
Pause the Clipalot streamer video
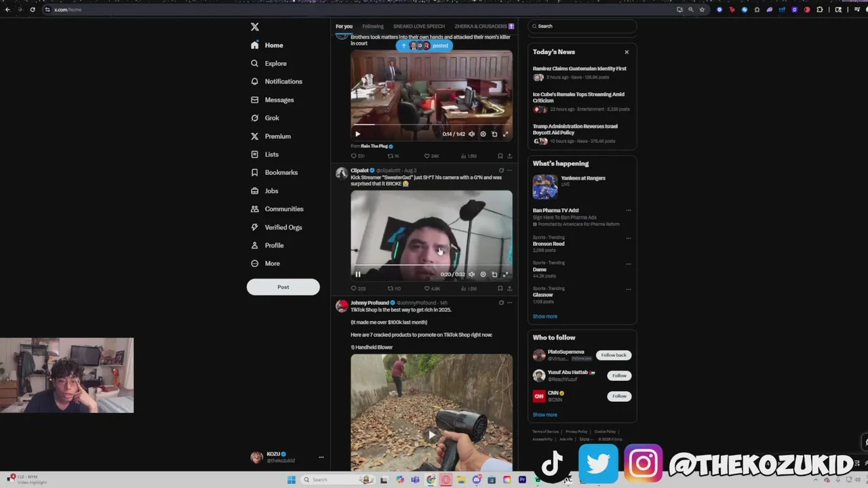coord(358,274)
